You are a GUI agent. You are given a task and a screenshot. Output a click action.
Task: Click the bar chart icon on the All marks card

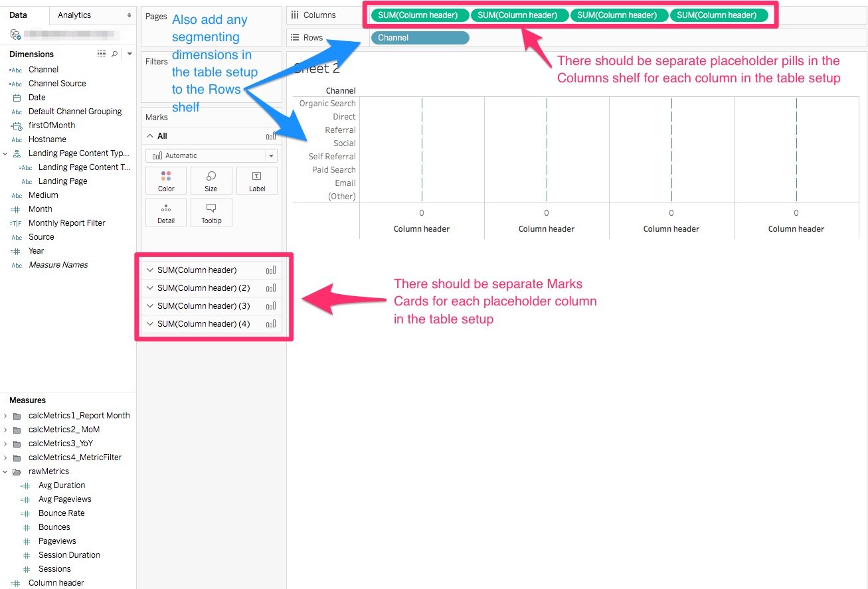click(270, 135)
